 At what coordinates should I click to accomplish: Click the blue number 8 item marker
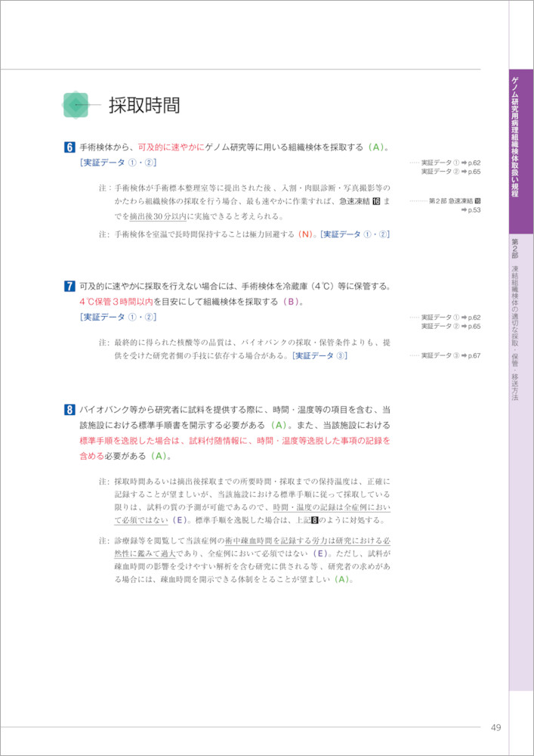pyautogui.click(x=69, y=410)
